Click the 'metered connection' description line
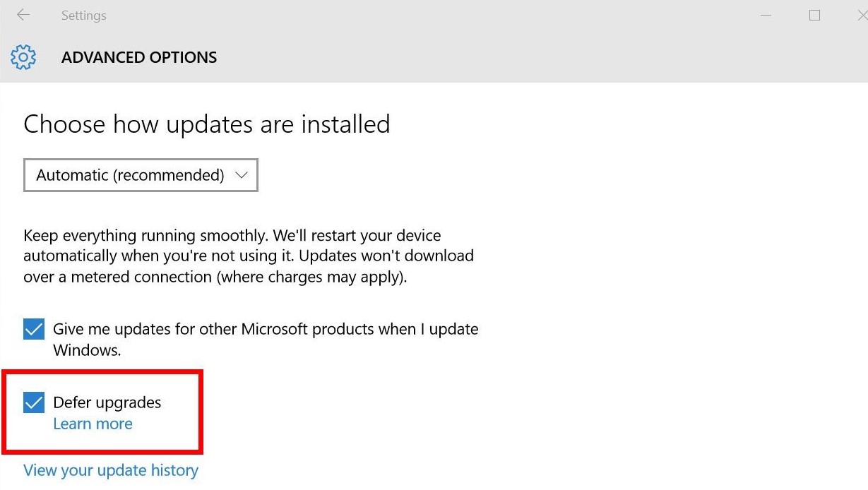 click(x=215, y=277)
